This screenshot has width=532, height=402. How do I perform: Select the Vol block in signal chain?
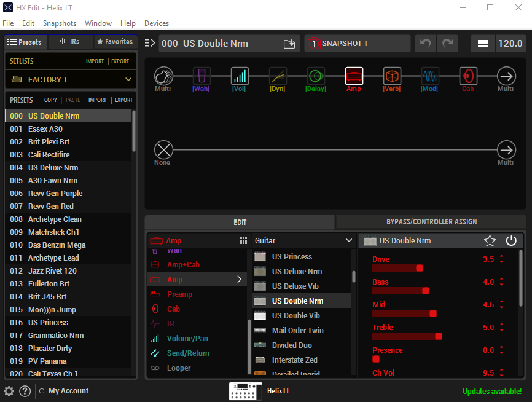(240, 76)
